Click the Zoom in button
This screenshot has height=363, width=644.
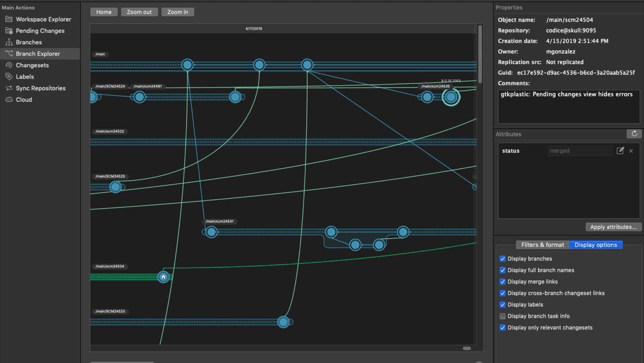click(x=177, y=12)
